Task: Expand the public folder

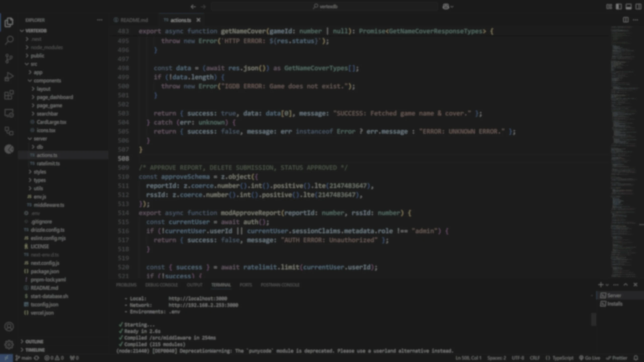Action: pos(37,56)
